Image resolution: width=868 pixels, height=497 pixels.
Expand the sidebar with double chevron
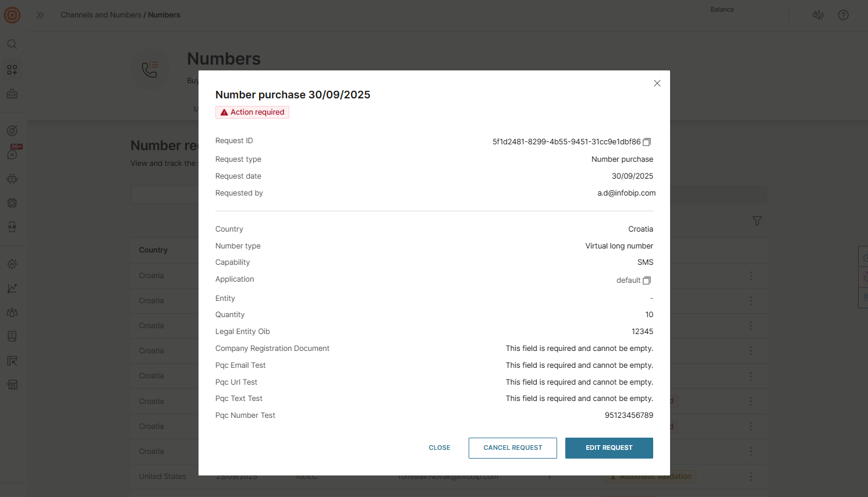40,15
